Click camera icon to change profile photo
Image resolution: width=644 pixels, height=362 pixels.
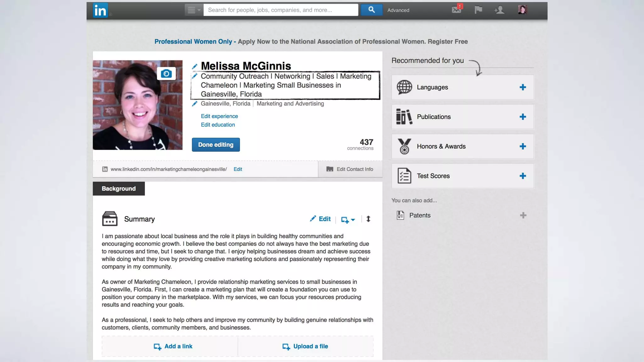pyautogui.click(x=166, y=74)
